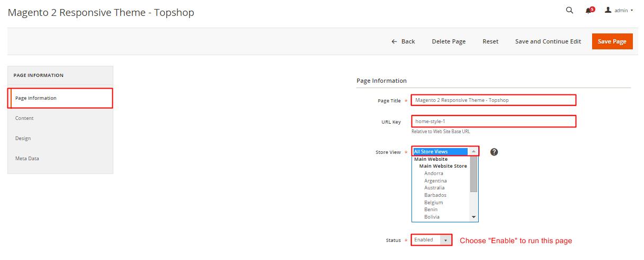Click the Delete Page button

[x=449, y=41]
